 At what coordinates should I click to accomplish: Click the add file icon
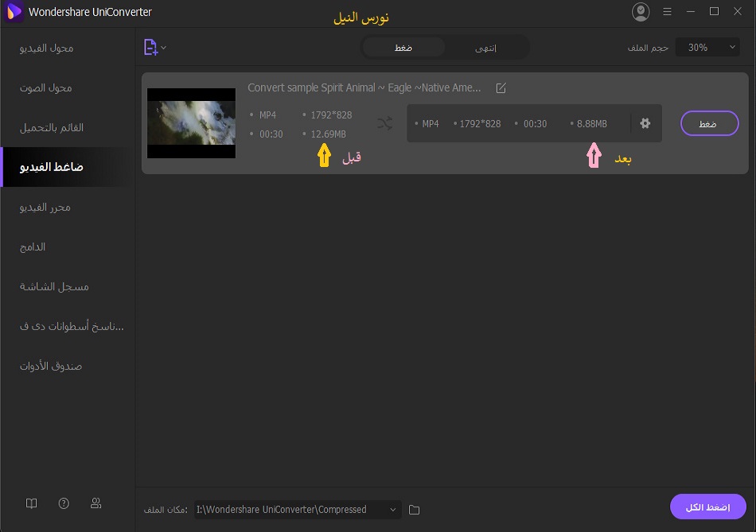[150, 48]
